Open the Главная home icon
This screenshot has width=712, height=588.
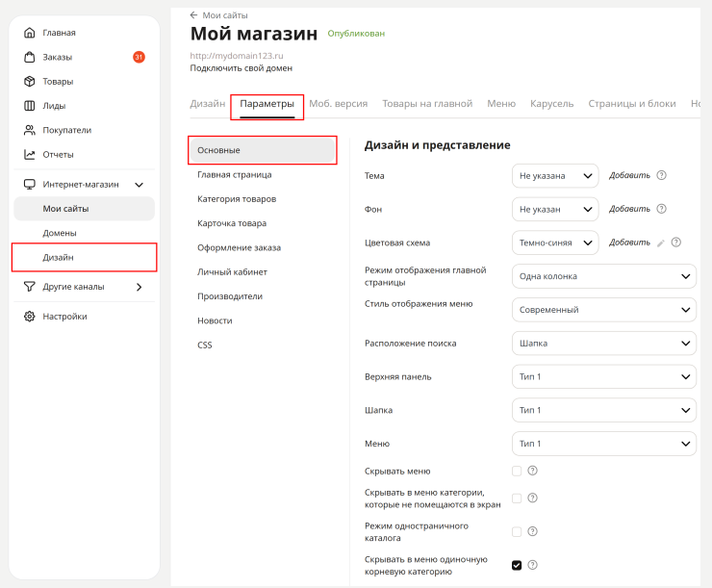[30, 33]
